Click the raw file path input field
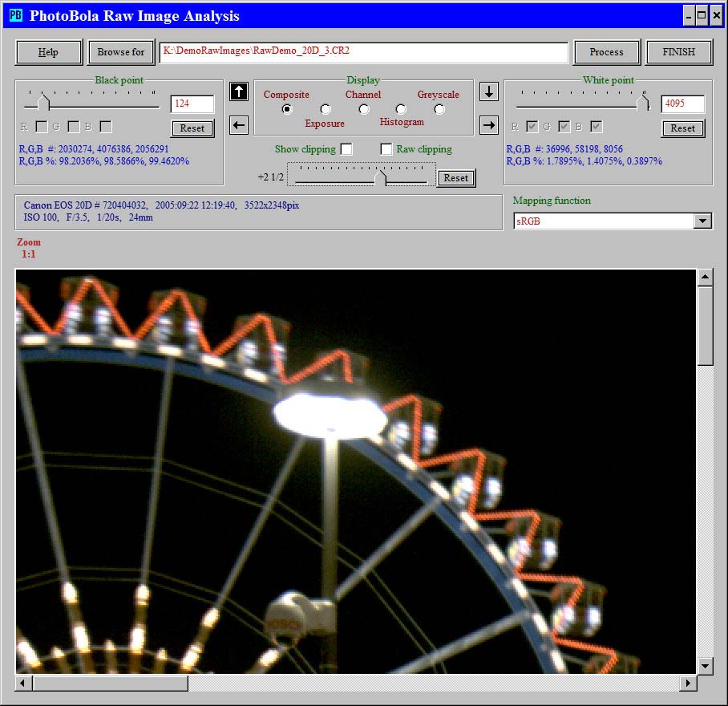 pos(363,51)
